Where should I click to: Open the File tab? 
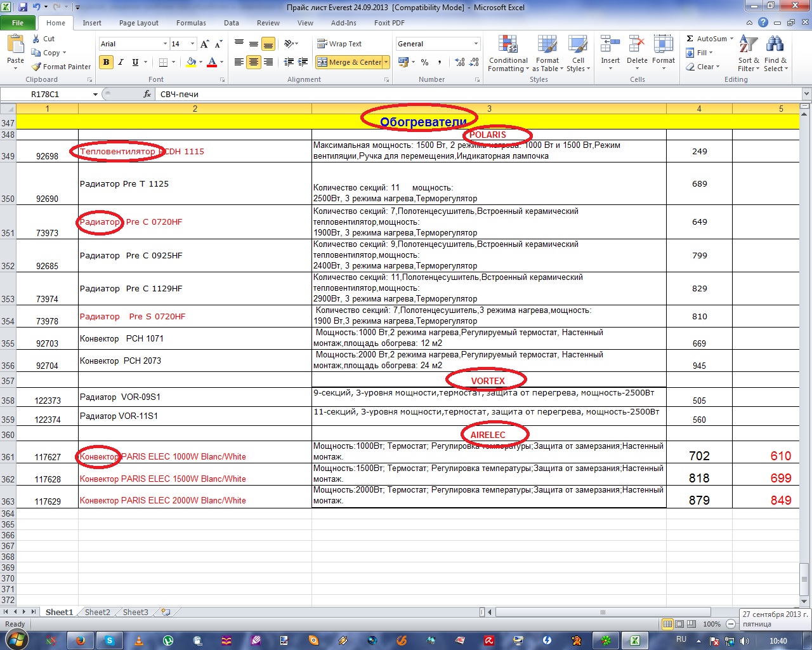[18, 23]
